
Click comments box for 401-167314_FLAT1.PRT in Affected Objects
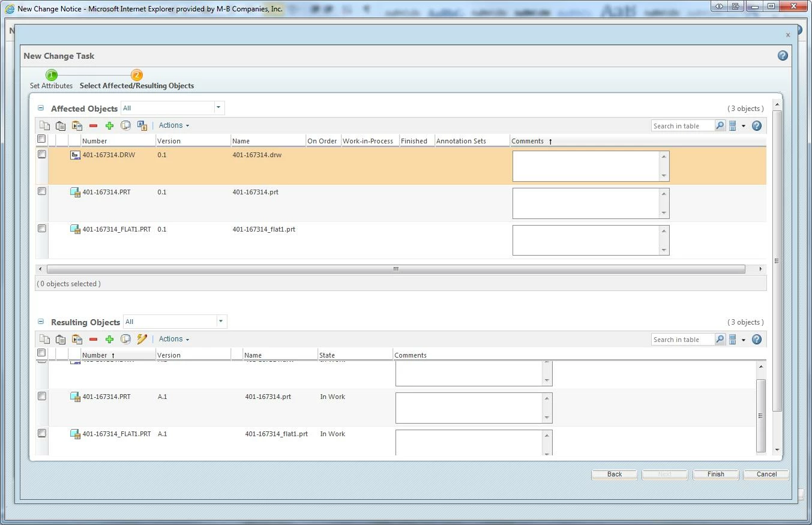point(591,240)
